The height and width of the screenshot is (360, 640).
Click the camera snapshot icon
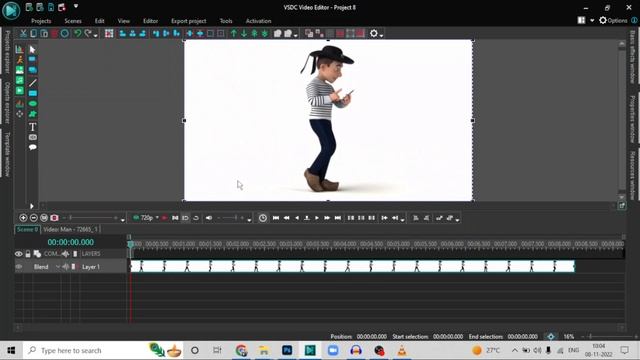pos(54,218)
